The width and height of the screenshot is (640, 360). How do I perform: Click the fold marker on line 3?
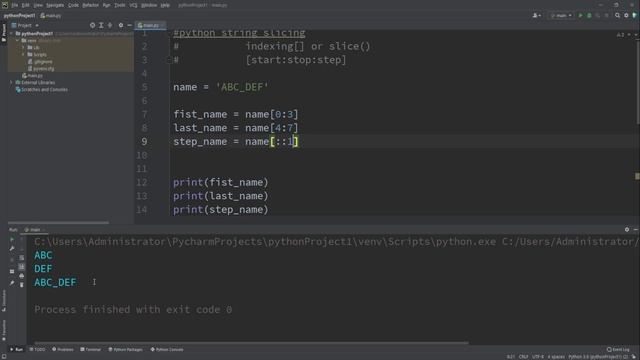point(169,60)
